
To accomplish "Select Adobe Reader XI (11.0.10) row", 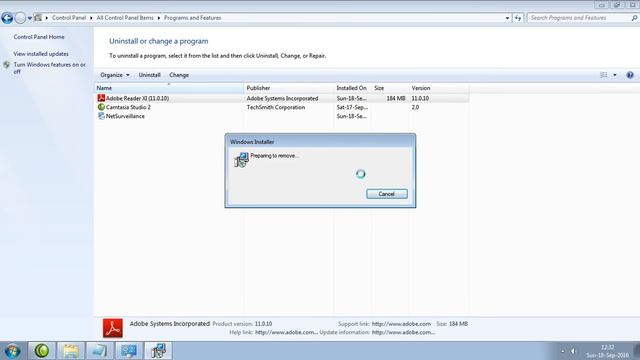I will point(282,98).
